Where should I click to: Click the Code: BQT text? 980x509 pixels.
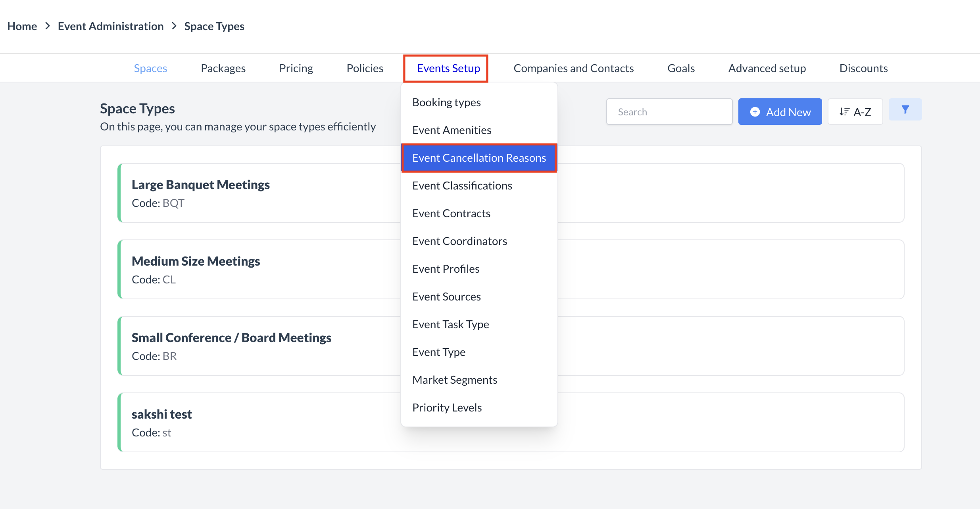(x=158, y=203)
